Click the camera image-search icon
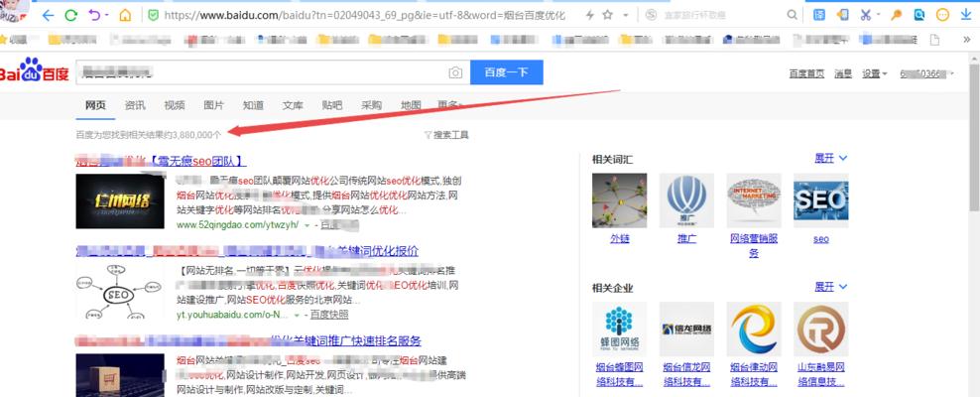 pyautogui.click(x=455, y=73)
